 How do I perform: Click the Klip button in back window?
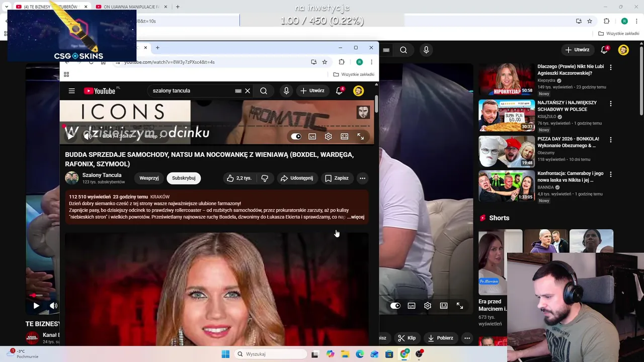(x=407, y=338)
